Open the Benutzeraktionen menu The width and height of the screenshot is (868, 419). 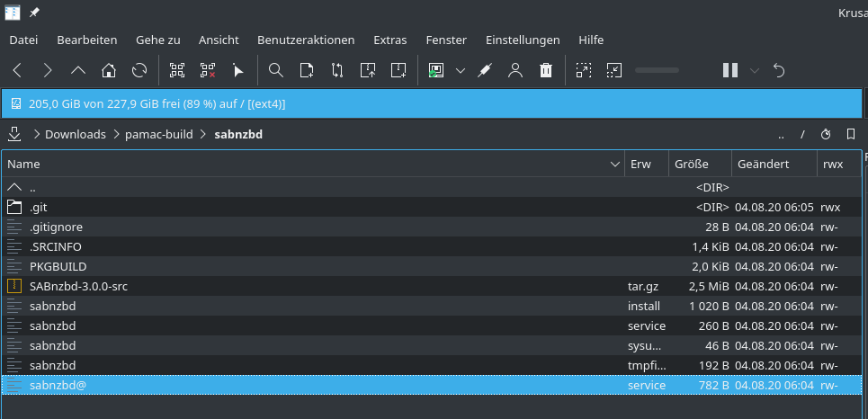[x=306, y=40]
